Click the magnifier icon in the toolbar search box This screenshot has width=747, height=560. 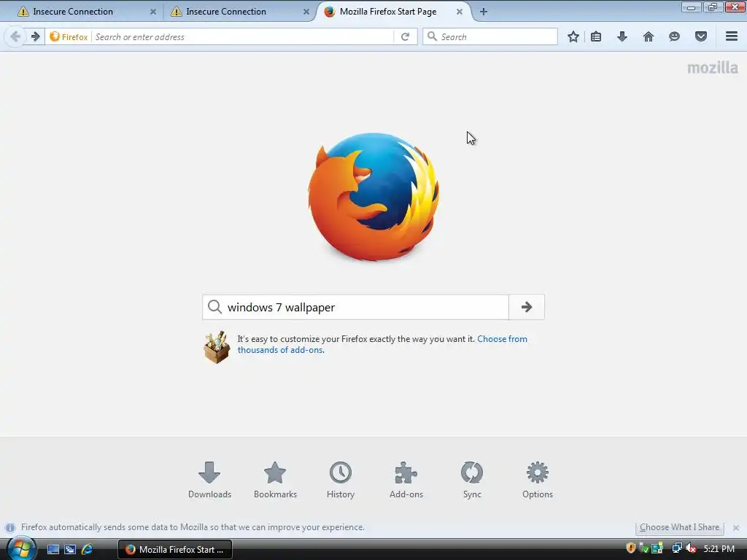point(432,36)
